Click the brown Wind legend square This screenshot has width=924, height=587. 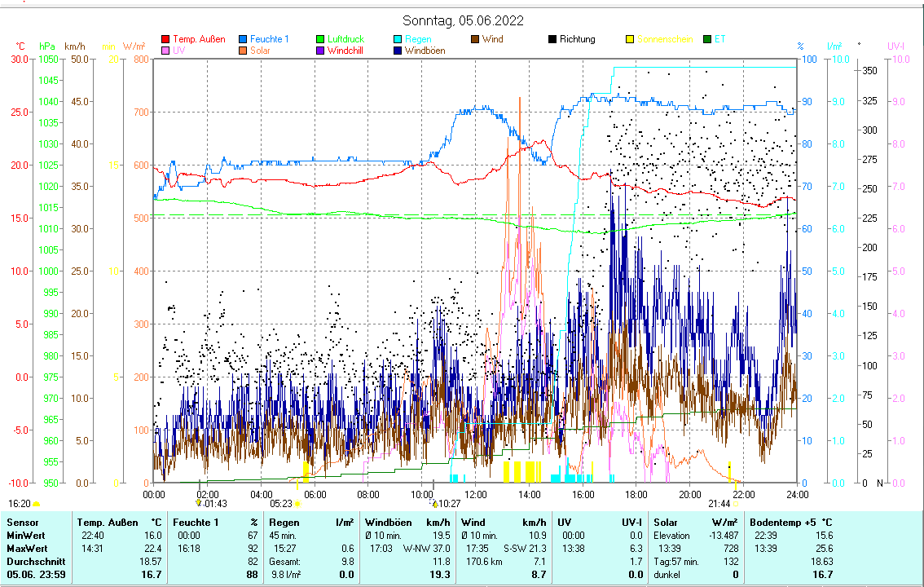pyautogui.click(x=475, y=39)
